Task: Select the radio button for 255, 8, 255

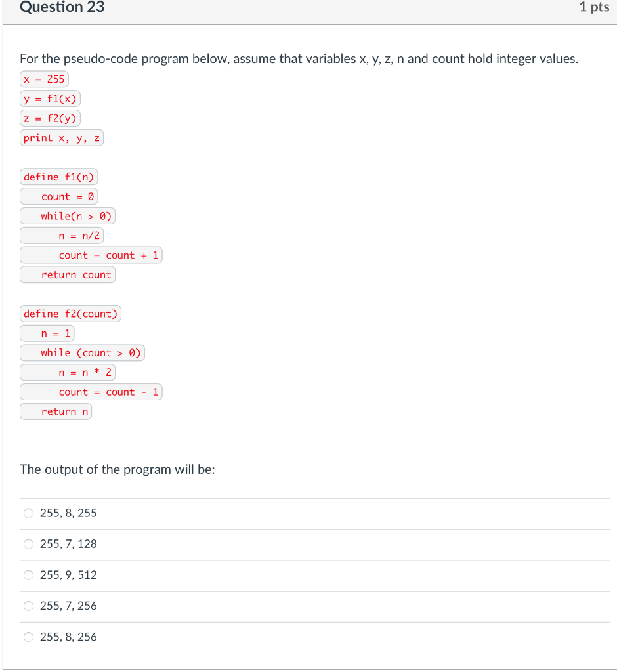Action: pyautogui.click(x=29, y=513)
